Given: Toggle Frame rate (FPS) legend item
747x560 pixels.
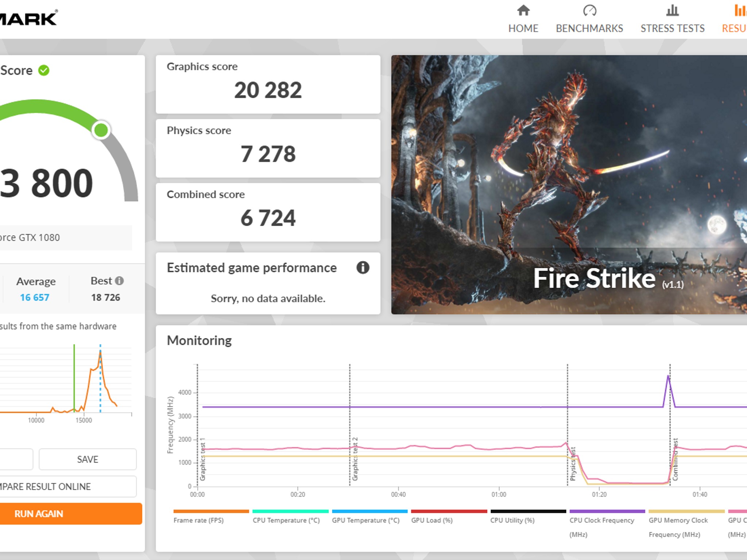Looking at the screenshot, I should 211,516.
